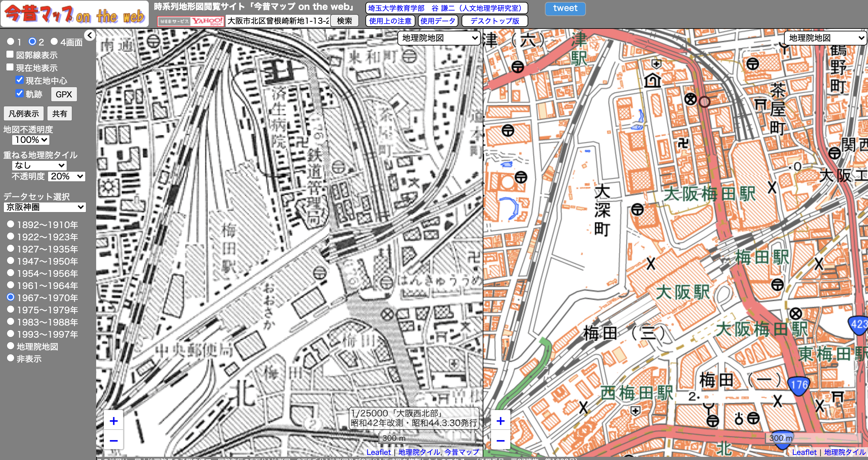This screenshot has width=868, height=460.
Task: Click 西梅田駅 label on right map
Action: pyautogui.click(x=637, y=392)
